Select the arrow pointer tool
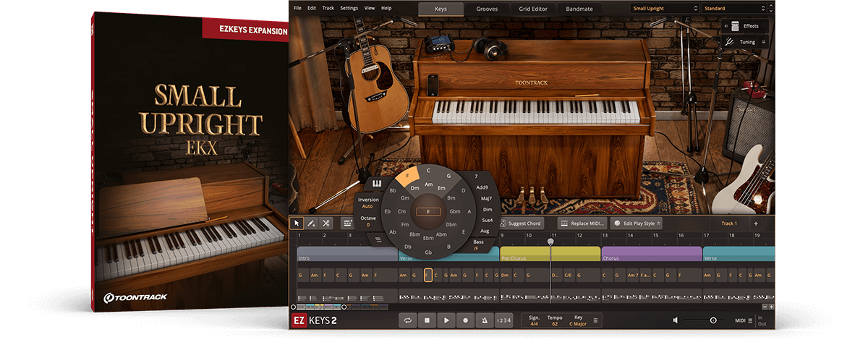Viewport: 868px width, 353px height. point(297,224)
